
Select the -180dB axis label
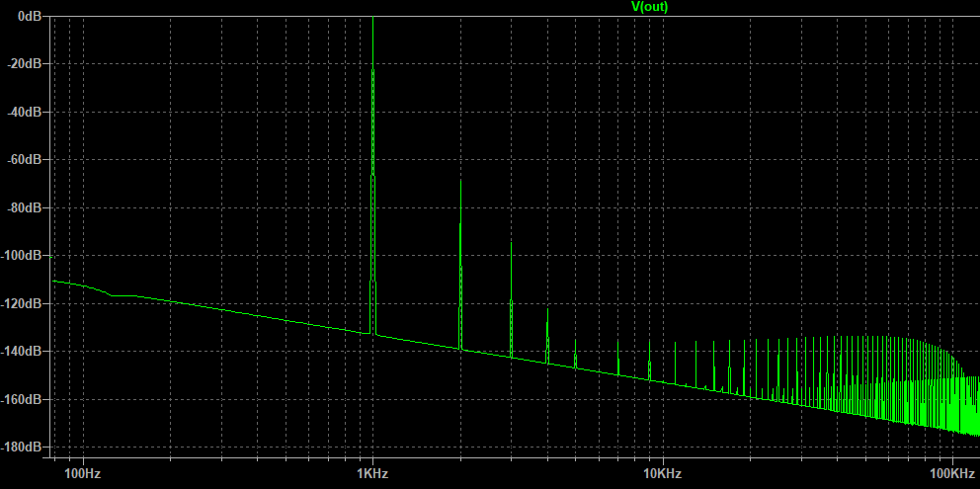(x=22, y=447)
